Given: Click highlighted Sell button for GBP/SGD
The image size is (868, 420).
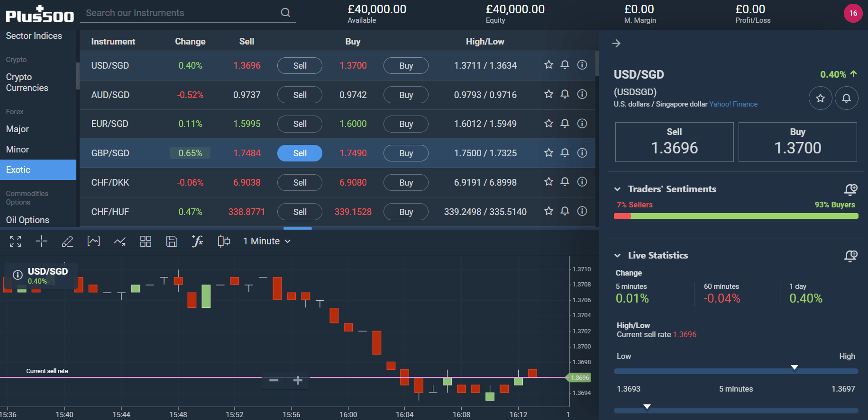Looking at the screenshot, I should [x=300, y=153].
